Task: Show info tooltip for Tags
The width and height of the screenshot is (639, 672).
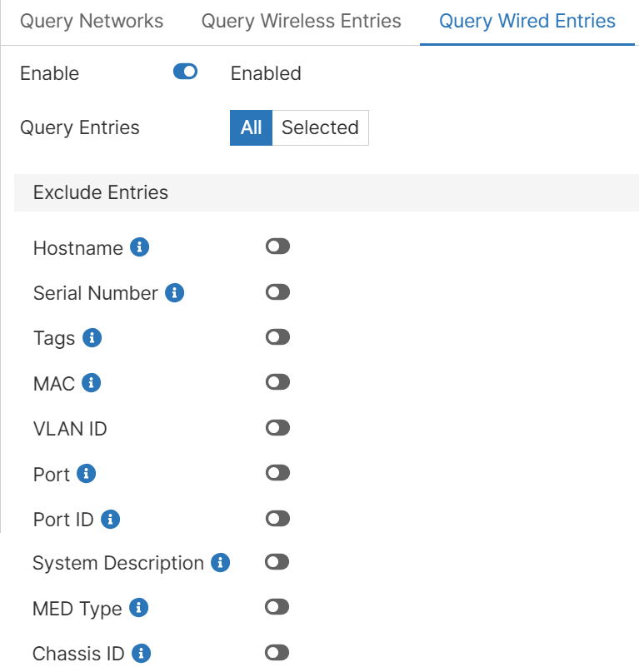Action: click(92, 338)
